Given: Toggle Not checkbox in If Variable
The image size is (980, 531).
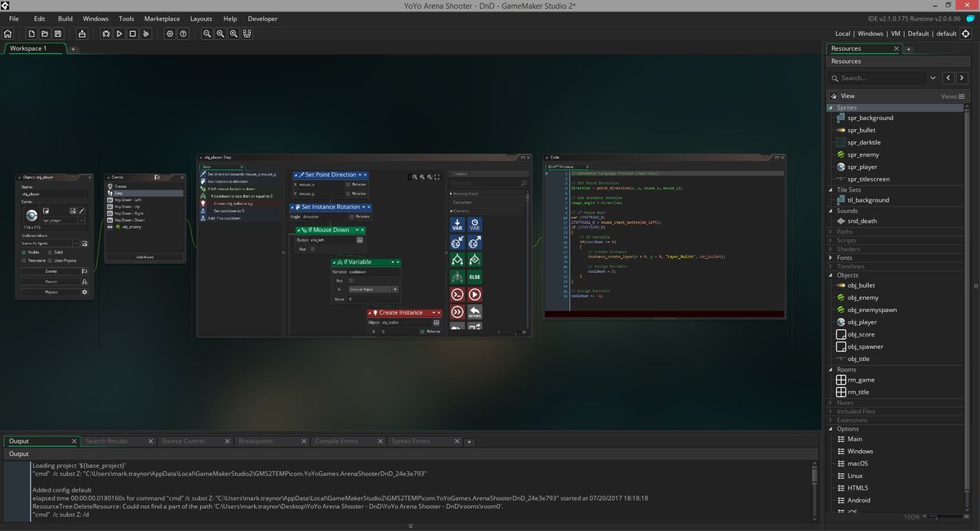Looking at the screenshot, I should point(351,280).
